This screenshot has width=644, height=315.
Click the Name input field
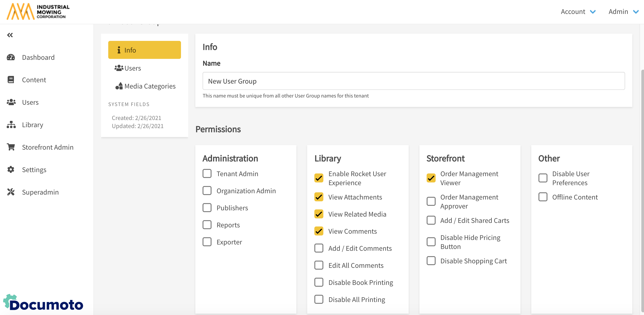tap(413, 81)
